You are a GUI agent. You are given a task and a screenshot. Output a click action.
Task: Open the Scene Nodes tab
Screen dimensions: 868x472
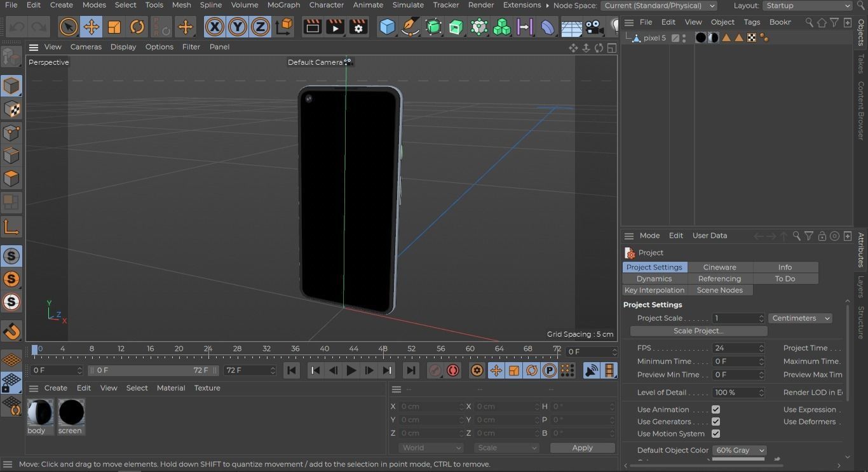[x=720, y=290]
